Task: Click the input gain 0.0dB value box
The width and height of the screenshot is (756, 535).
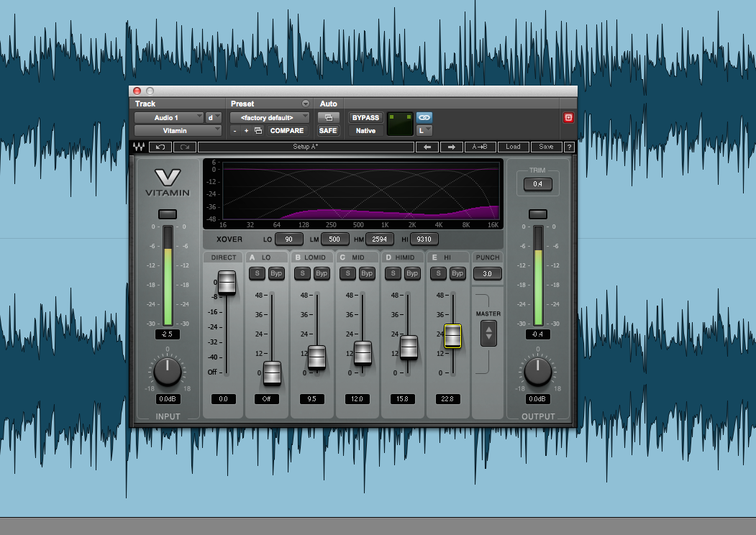Action: pos(168,399)
